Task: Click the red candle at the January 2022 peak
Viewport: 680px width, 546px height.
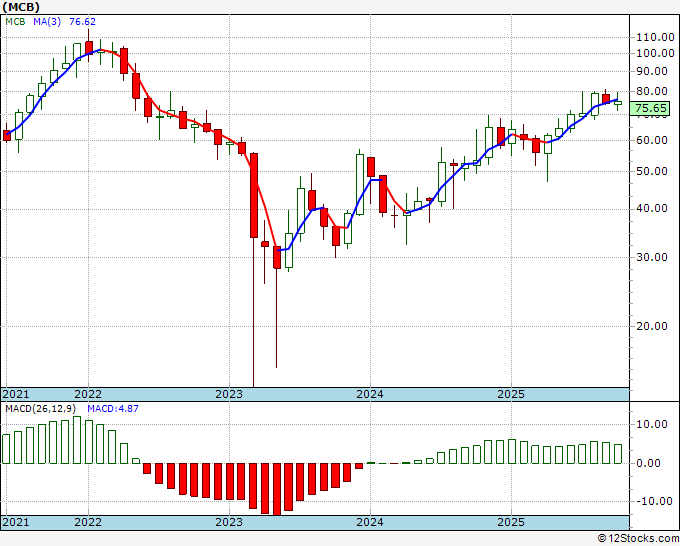Action: click(89, 48)
